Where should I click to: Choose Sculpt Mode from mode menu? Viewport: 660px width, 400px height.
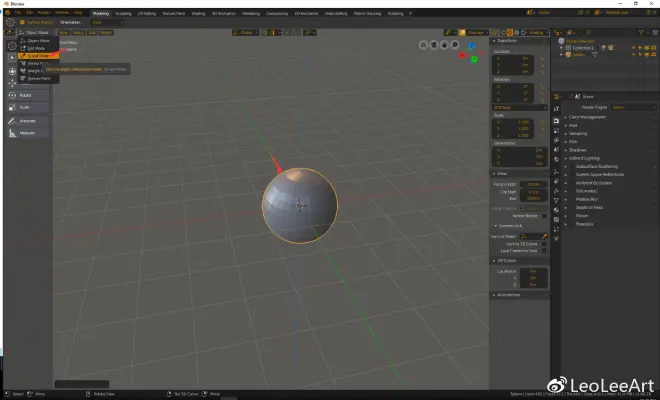coord(38,56)
